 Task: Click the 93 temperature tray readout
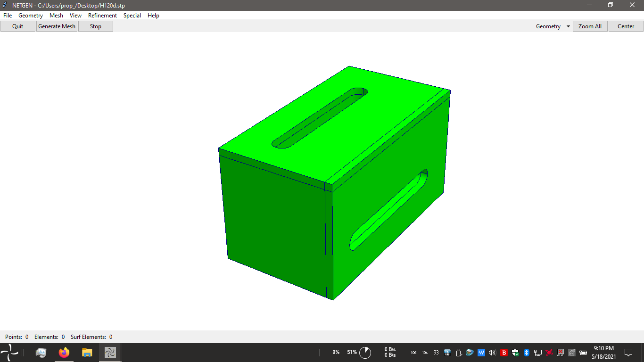(x=436, y=353)
